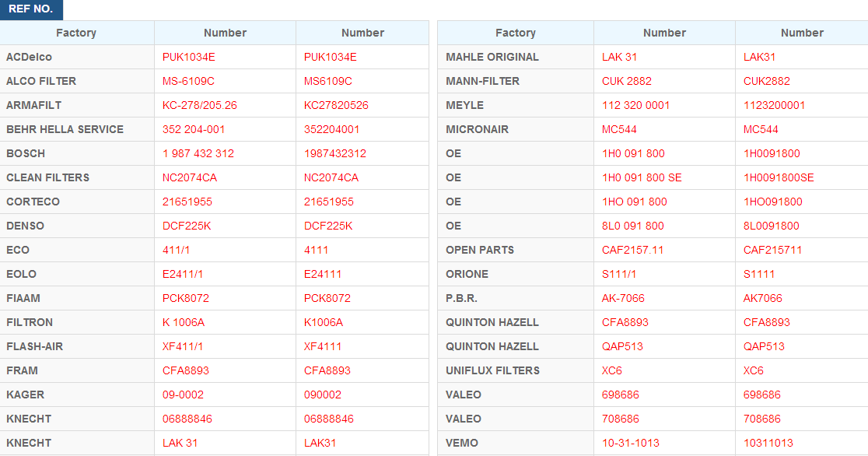The width and height of the screenshot is (868, 456).
Task: Click part number KC-278/205.26
Action: [x=200, y=105]
